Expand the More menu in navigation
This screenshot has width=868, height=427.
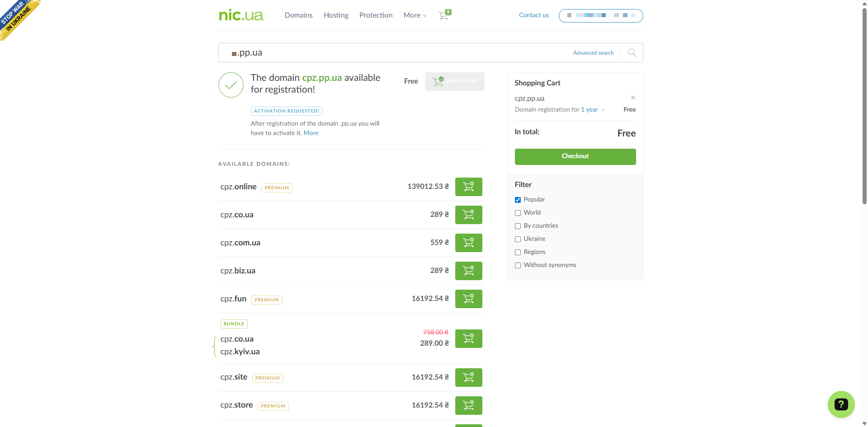click(x=415, y=15)
